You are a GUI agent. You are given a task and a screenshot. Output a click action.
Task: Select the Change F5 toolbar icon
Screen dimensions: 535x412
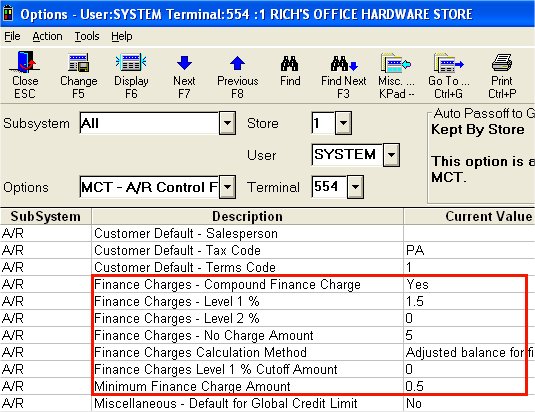[78, 62]
